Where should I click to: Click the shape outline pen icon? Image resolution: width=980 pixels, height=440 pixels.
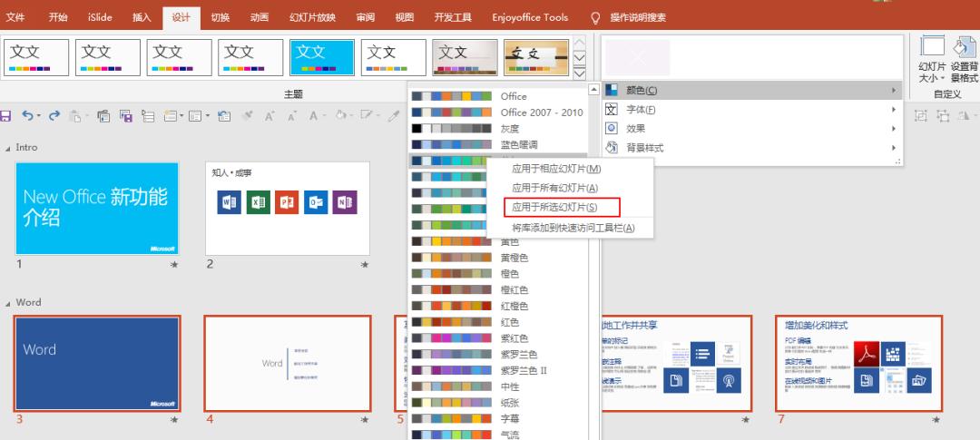click(367, 115)
